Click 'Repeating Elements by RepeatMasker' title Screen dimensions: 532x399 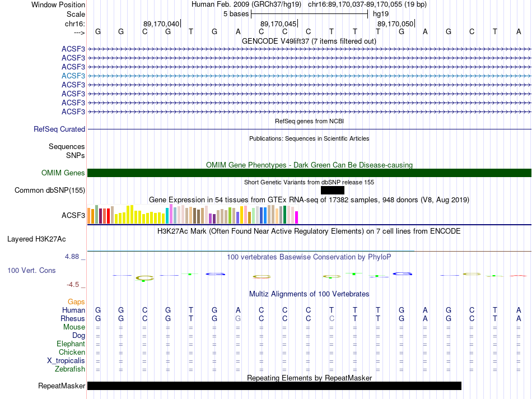click(309, 378)
